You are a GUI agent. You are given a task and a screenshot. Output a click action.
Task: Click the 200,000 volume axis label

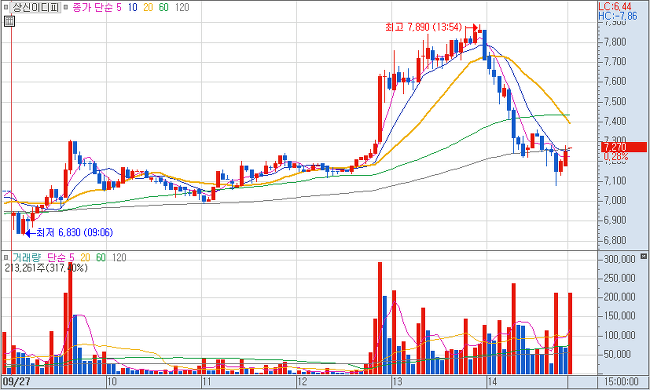coord(619,297)
